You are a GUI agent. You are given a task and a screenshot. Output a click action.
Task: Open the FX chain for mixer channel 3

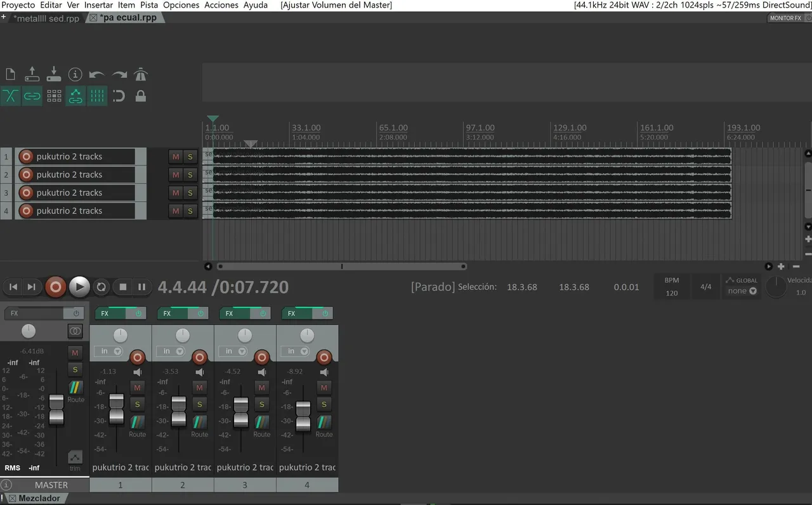[234, 313]
